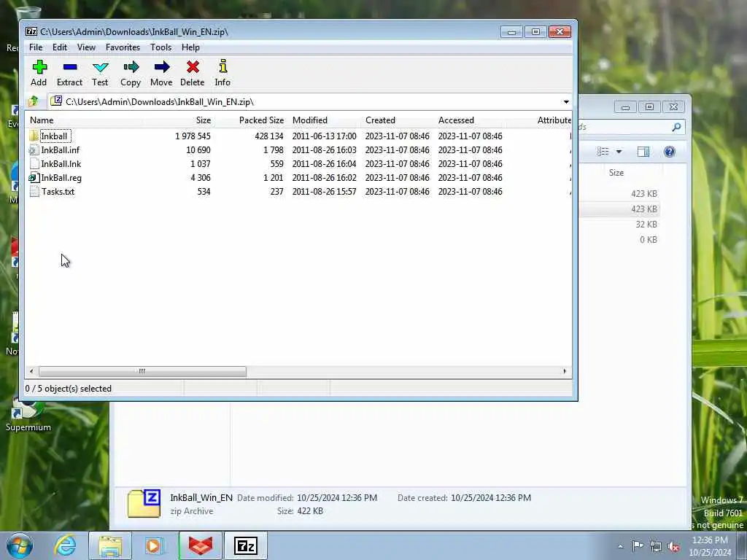Image resolution: width=747 pixels, height=560 pixels.
Task: Click the muted volume tray icon
Action: (673, 546)
